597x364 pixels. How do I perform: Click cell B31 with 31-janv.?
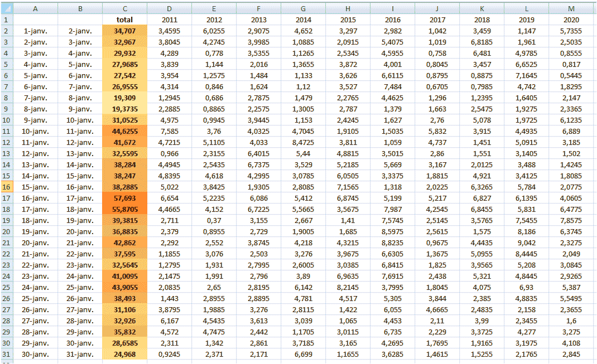[80, 355]
